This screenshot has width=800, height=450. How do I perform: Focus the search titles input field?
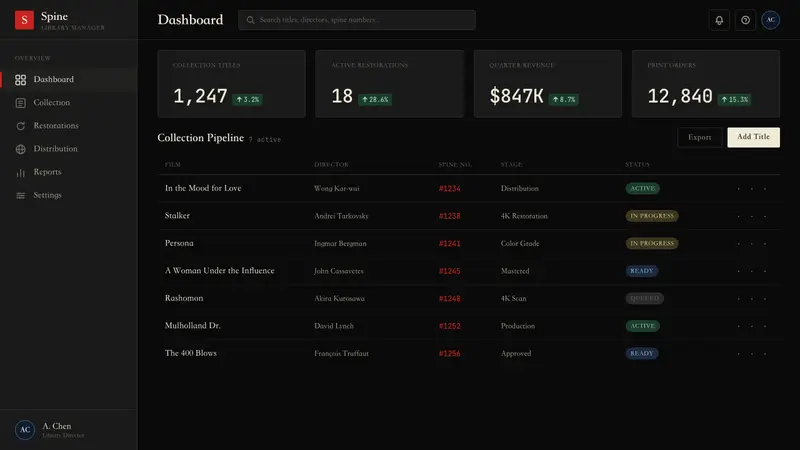click(357, 20)
